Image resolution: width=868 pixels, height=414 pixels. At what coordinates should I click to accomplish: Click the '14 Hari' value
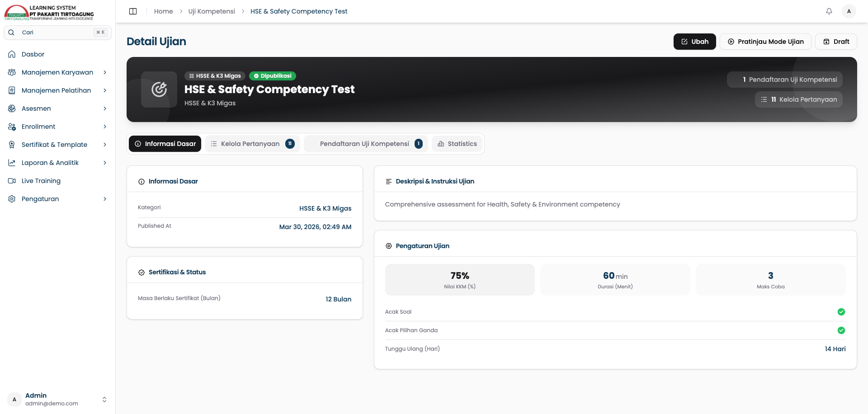(x=835, y=349)
